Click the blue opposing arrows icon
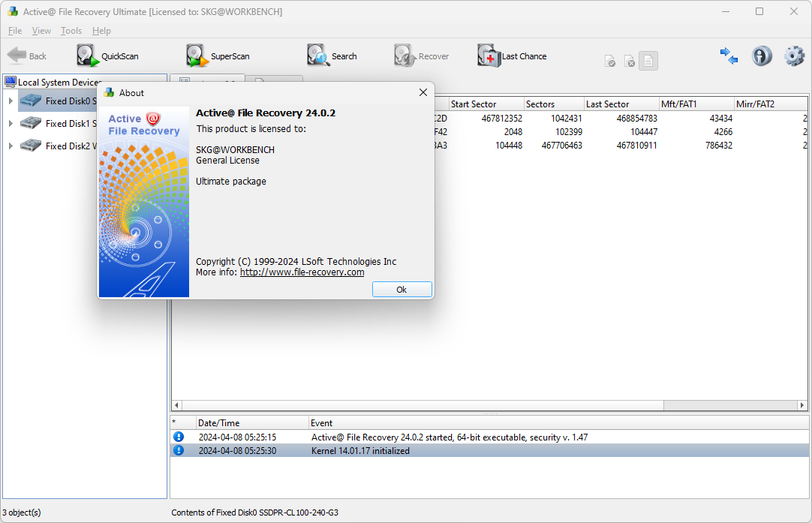 [729, 56]
